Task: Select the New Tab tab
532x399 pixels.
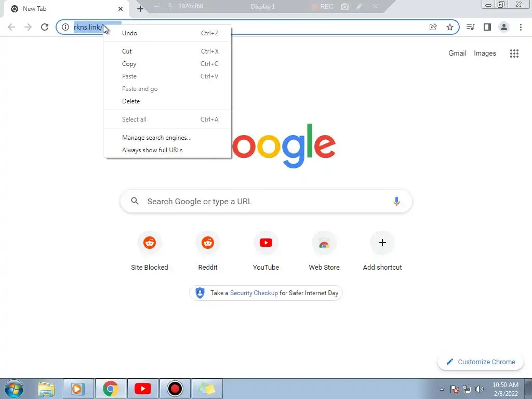Action: click(x=66, y=9)
